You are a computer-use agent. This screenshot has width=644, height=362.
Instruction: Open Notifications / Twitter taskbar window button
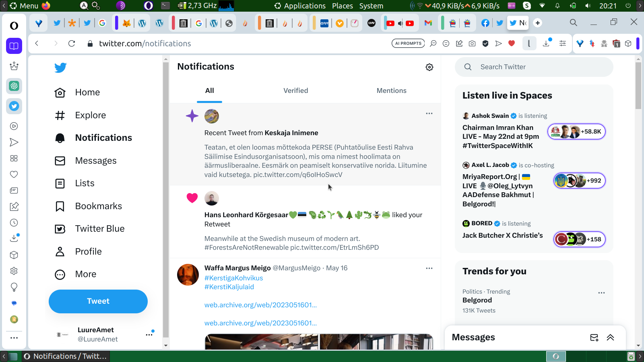pyautogui.click(x=65, y=356)
